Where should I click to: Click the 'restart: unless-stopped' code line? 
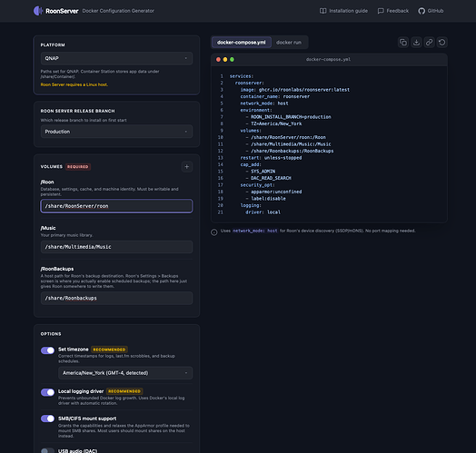[271, 158]
